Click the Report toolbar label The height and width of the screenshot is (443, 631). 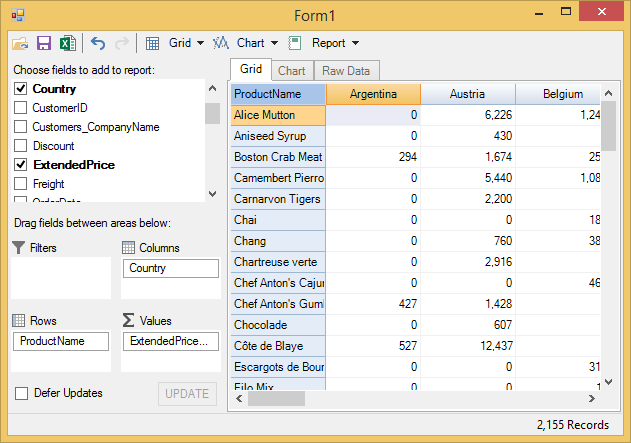click(x=328, y=43)
